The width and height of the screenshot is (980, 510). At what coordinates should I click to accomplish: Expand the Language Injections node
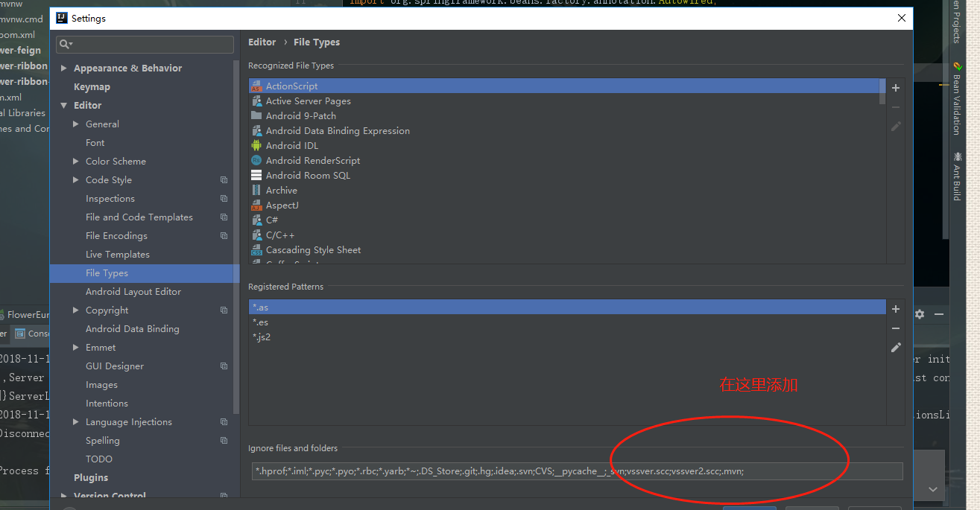point(76,422)
